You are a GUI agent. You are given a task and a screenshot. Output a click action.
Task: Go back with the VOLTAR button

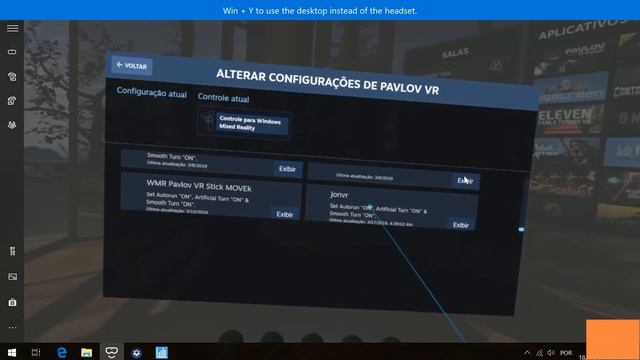[132, 66]
